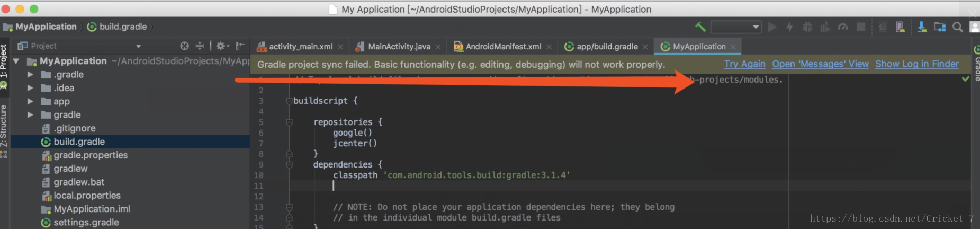Screen dimensions: 980x229
Task: Click the Stop square icon
Action: point(861,27)
